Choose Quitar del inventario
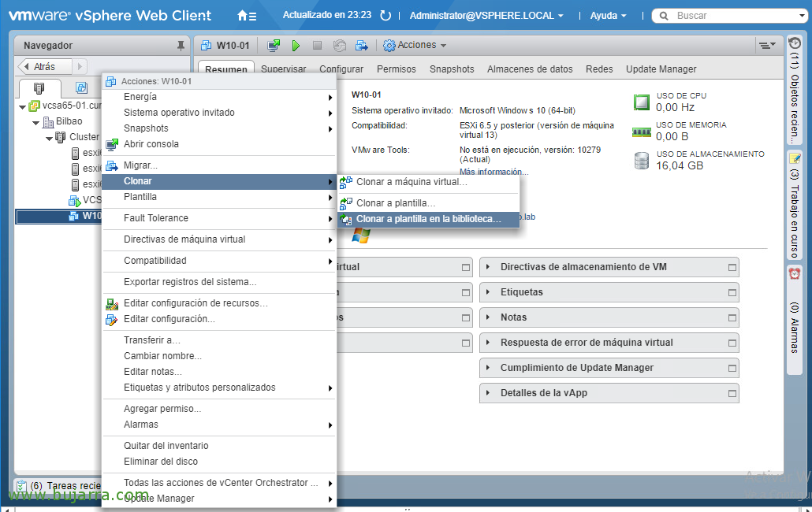 [219, 446]
